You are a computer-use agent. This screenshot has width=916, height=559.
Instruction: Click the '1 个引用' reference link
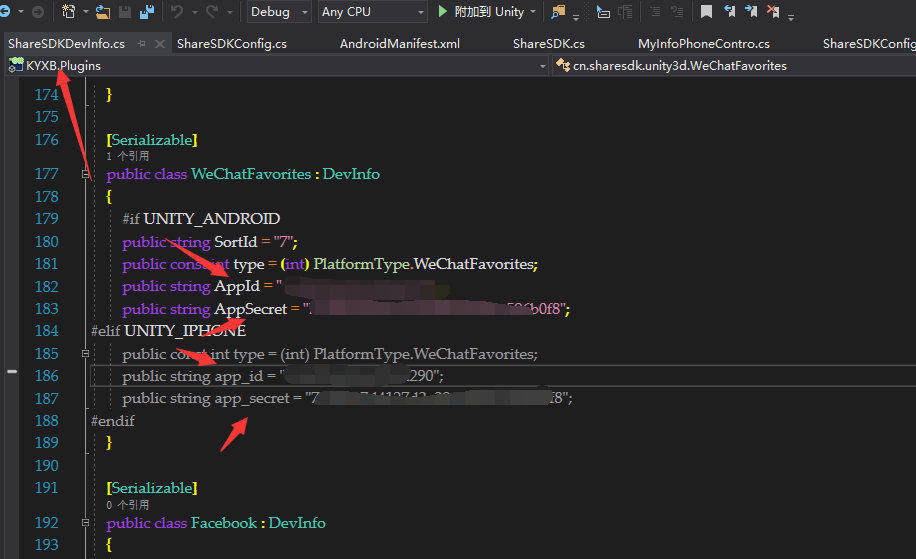(x=127, y=156)
